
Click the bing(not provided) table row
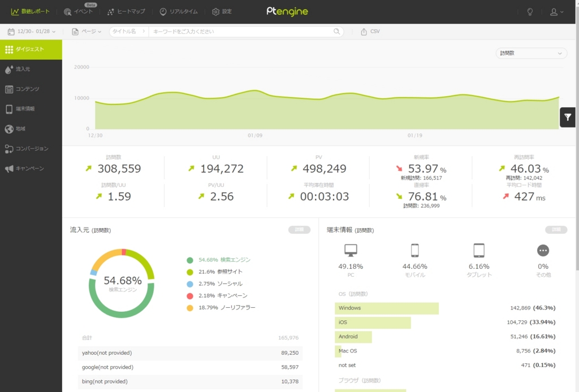tap(190, 382)
